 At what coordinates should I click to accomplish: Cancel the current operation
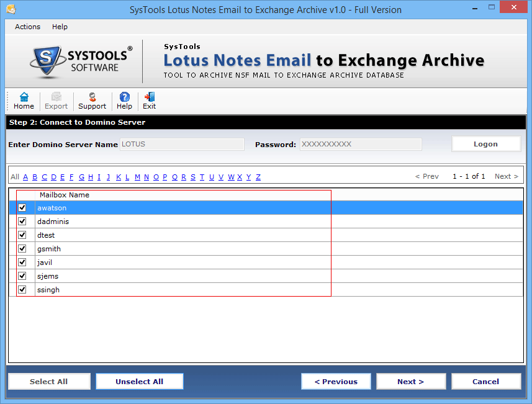[486, 381]
